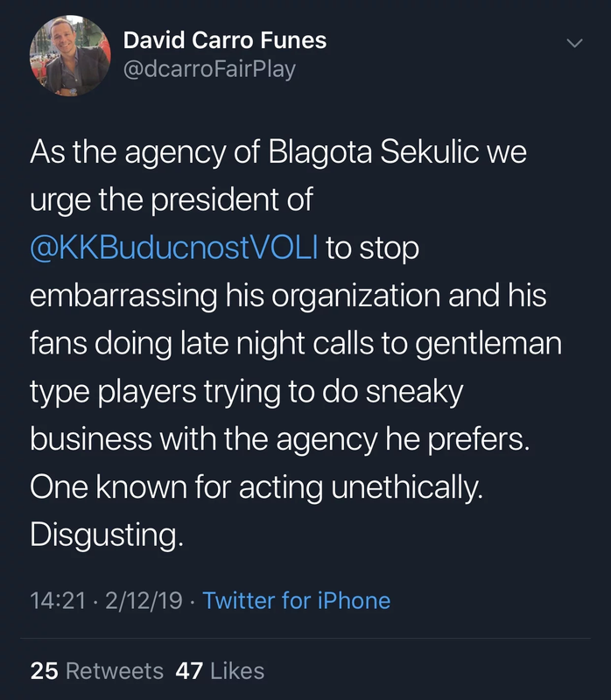Click the sentence about acting unethically

(x=256, y=486)
